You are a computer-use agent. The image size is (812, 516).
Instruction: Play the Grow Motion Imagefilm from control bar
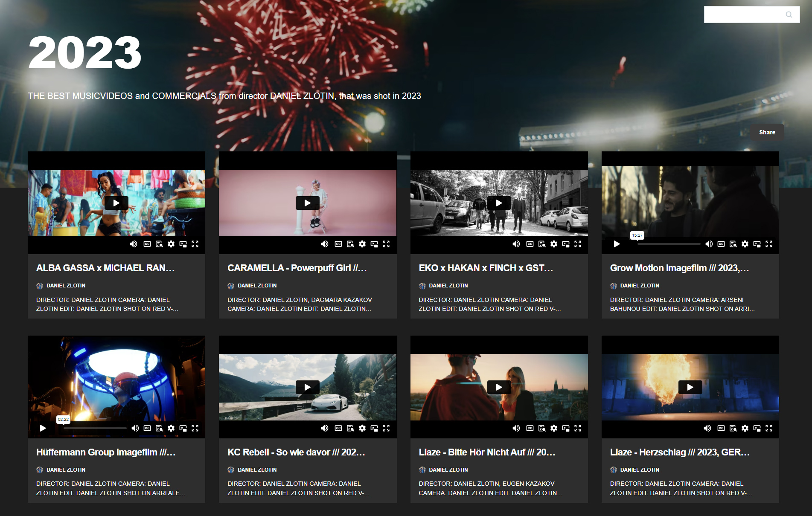[617, 244]
